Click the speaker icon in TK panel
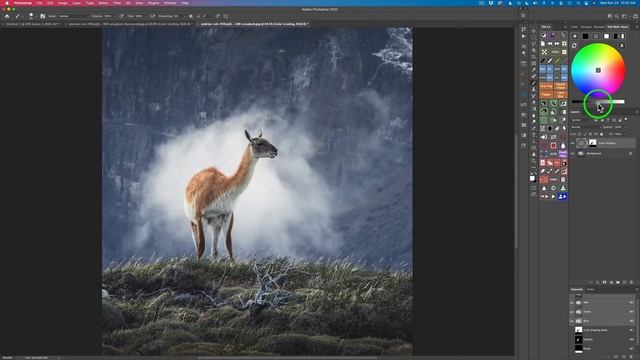 pyautogui.click(x=544, y=137)
